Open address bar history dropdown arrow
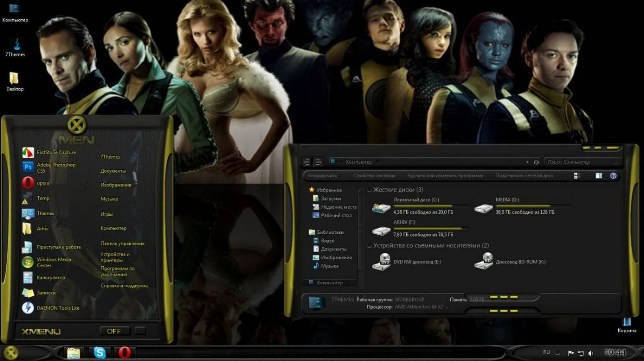644x361 pixels. point(527,162)
